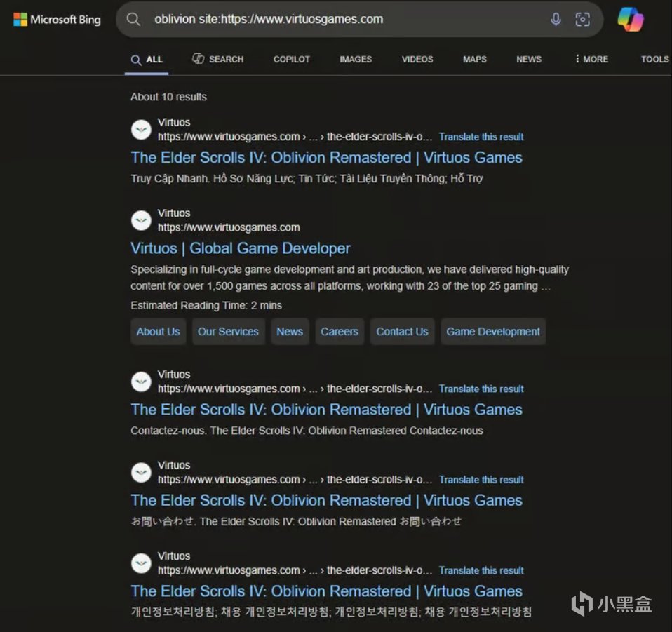Open Virtuos | Global Game Developer result
672x632 pixels.
pyautogui.click(x=241, y=248)
